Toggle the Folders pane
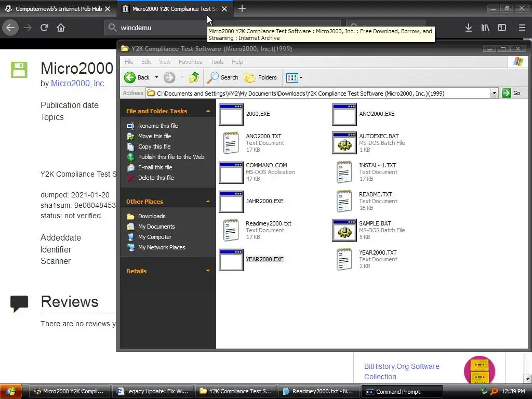Image resolution: width=532 pixels, height=399 pixels. coord(261,77)
